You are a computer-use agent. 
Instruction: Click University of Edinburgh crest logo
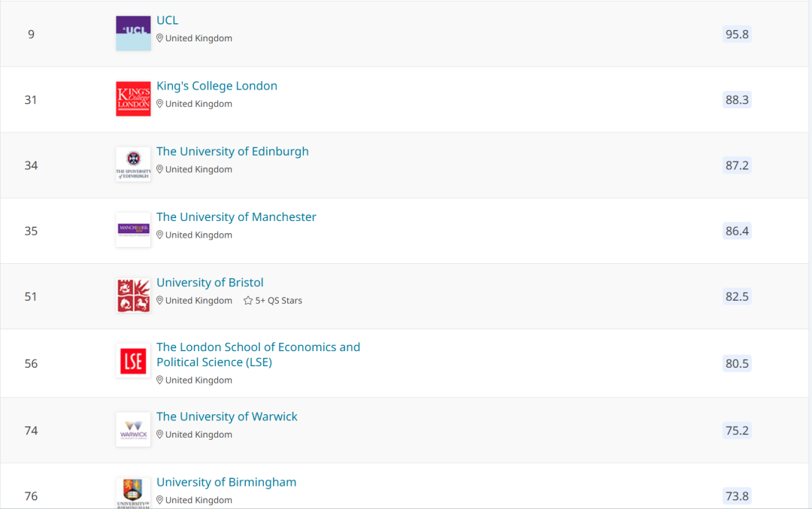pos(133,165)
